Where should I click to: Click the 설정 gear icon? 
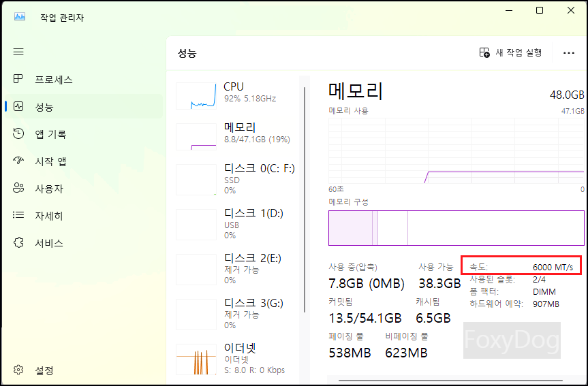coord(18,370)
